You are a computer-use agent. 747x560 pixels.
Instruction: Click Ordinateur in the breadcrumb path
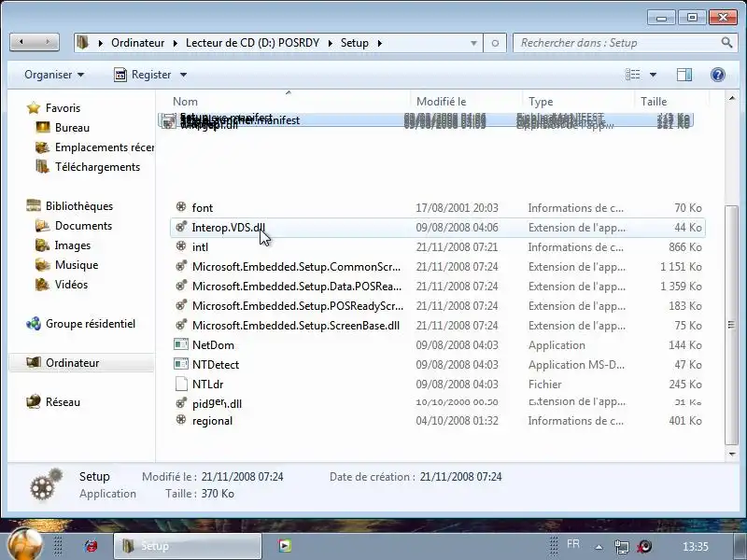(x=137, y=43)
